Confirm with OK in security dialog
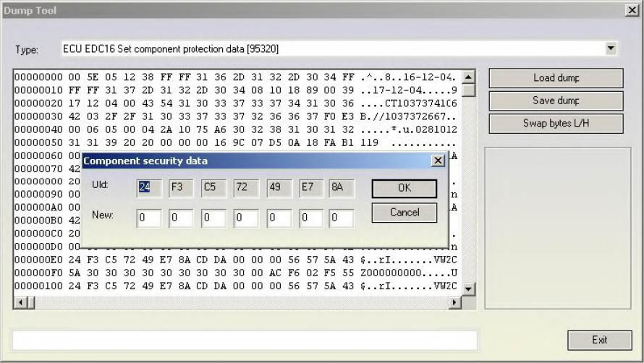 [404, 188]
